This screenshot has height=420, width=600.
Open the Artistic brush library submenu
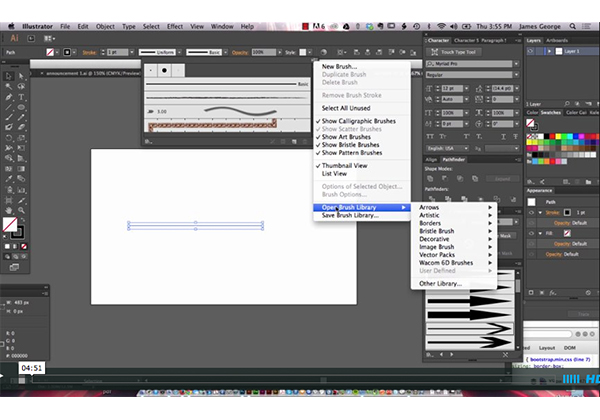click(454, 215)
